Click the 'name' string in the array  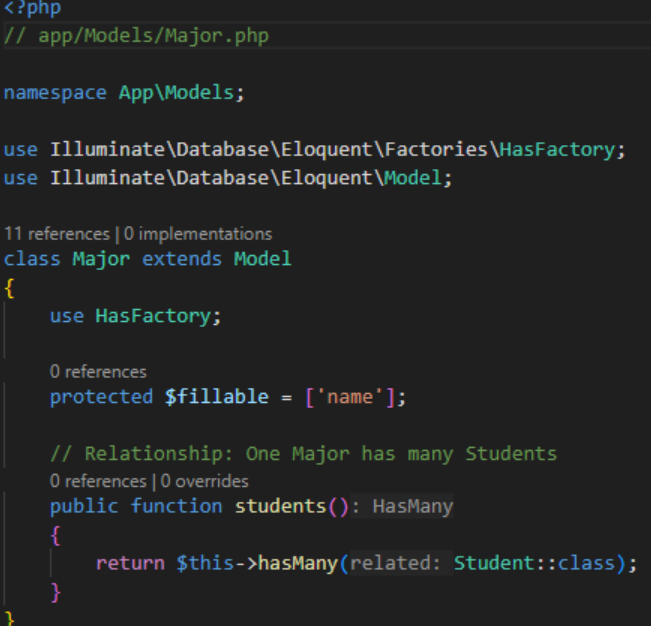352,397
